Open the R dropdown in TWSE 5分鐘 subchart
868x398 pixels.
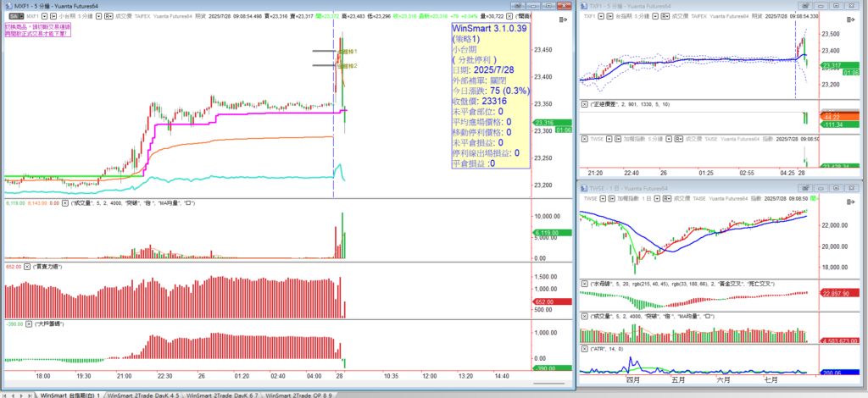(x=679, y=139)
